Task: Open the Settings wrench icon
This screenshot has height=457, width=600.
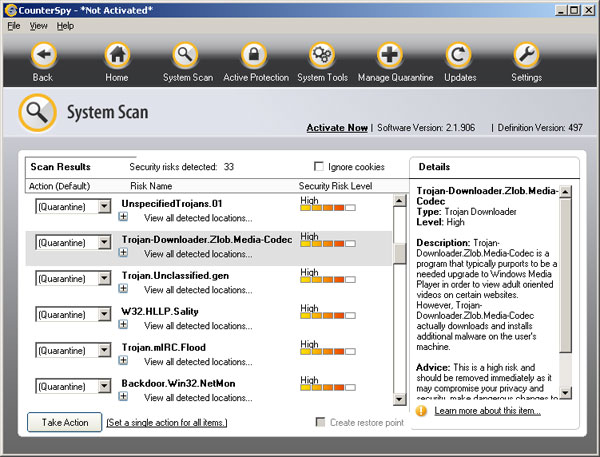Action: (x=527, y=55)
